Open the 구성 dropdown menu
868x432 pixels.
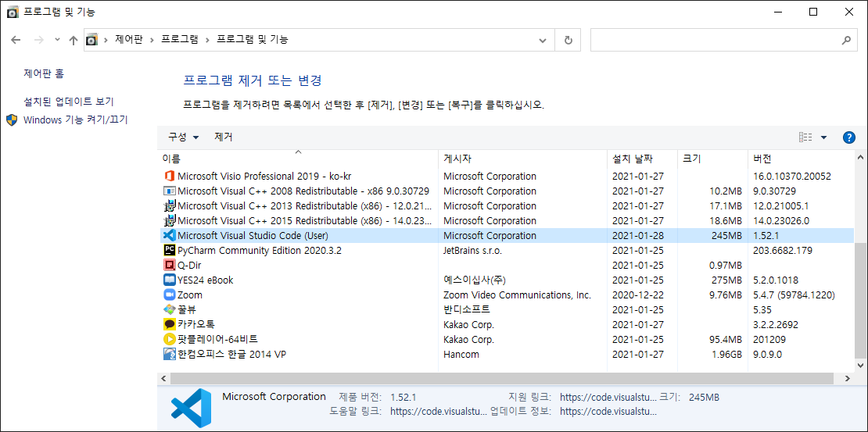click(184, 137)
